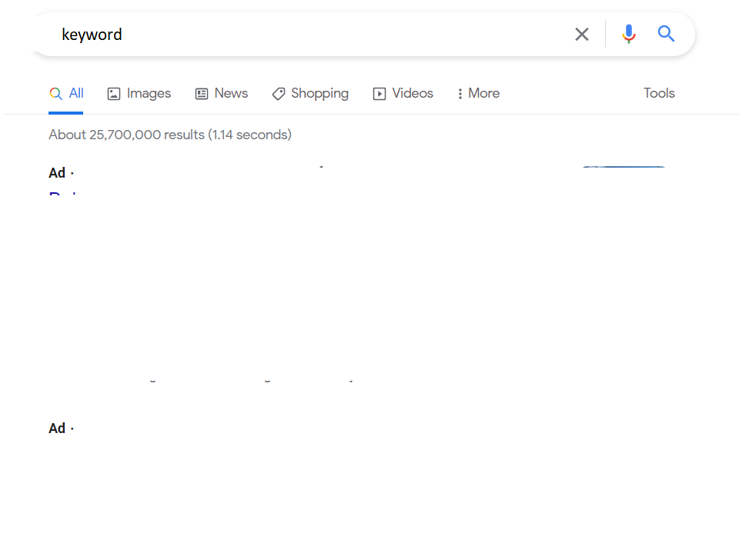Focus the search field containing 'keyword'
Image resolution: width=739 pixels, height=560 pixels.
click(311, 35)
